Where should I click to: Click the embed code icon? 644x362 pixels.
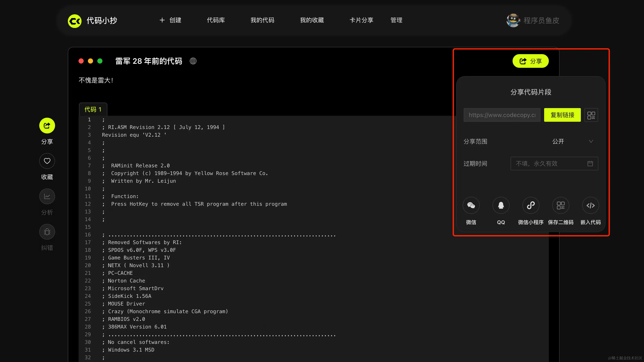tap(590, 205)
